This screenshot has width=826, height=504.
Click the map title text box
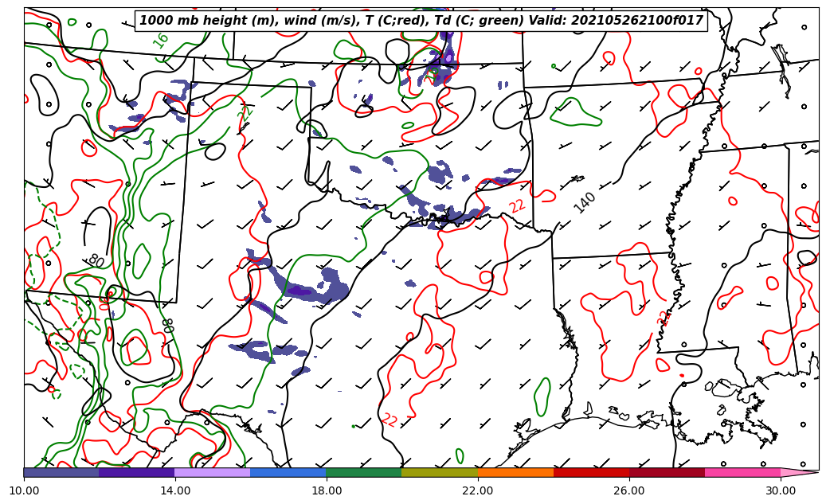[x=421, y=21]
